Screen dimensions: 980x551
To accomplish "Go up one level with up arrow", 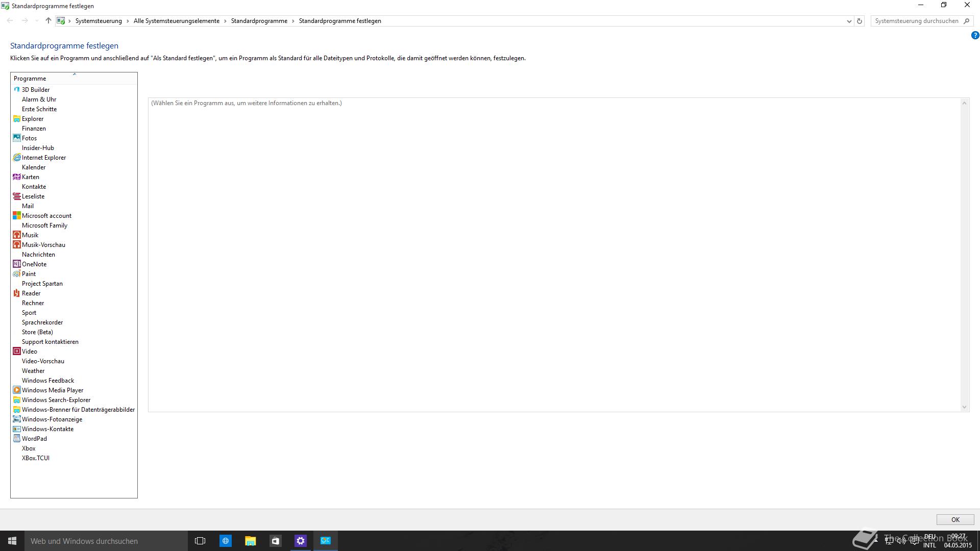I will tap(48, 21).
